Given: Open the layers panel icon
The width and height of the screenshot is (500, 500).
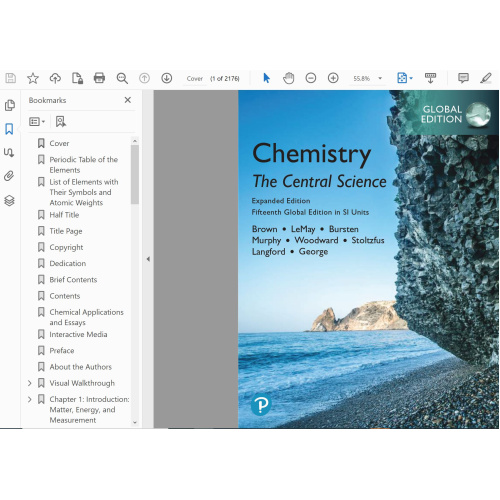Looking at the screenshot, I should point(9,201).
